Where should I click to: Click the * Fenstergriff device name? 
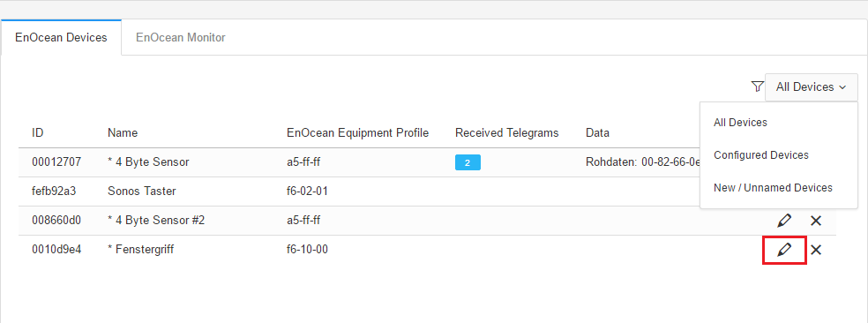(140, 250)
